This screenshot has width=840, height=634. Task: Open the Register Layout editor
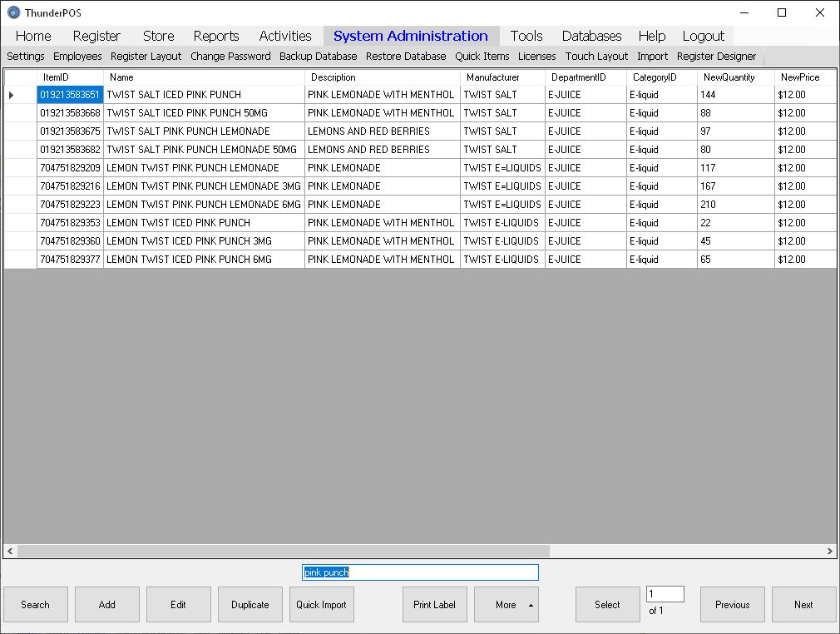pos(146,56)
